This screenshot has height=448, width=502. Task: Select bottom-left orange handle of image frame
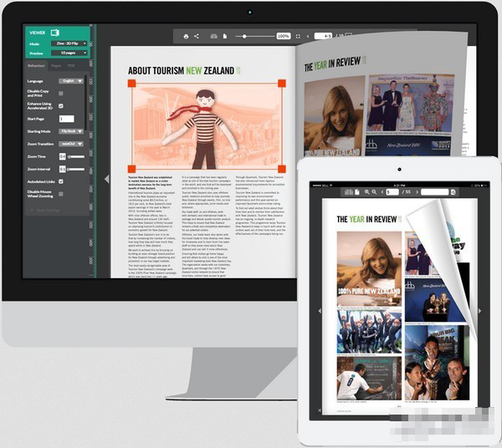(132, 169)
